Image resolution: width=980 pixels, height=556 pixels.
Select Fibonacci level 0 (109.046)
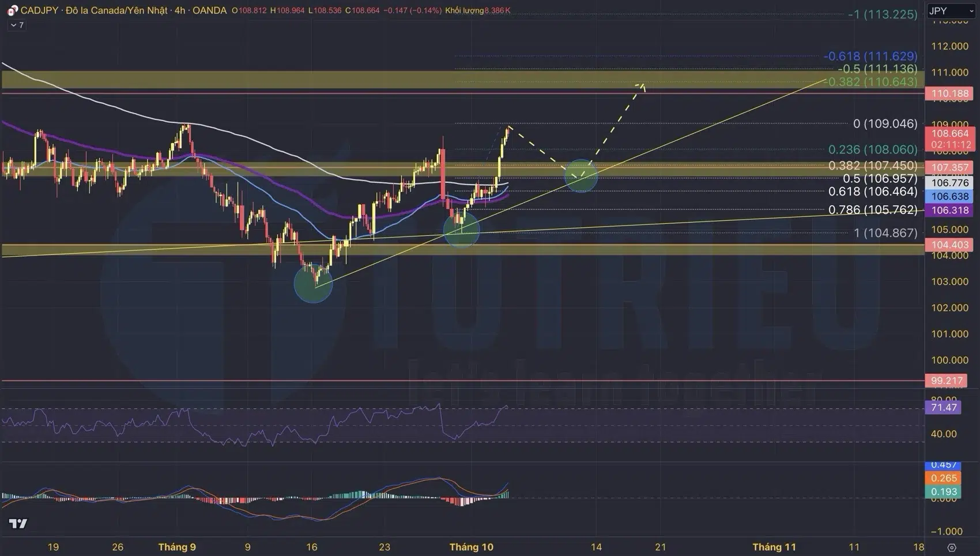coord(885,123)
